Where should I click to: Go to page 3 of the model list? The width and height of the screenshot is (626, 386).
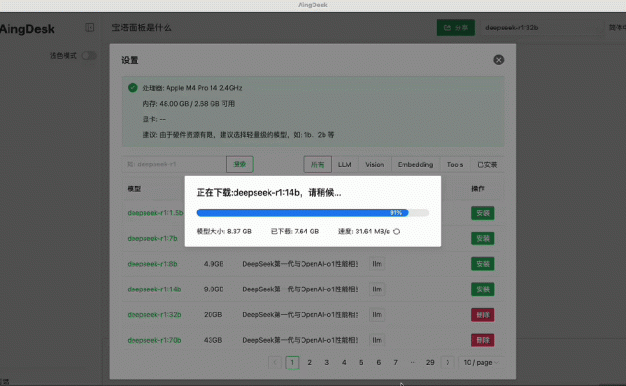click(327, 362)
